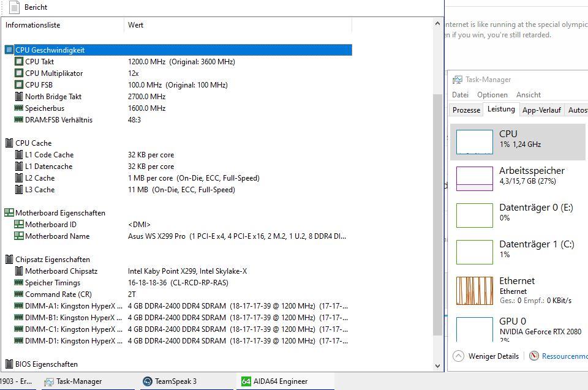588x390 pixels.
Task: Click the North Bridge Takt chip icon
Action: (19, 96)
